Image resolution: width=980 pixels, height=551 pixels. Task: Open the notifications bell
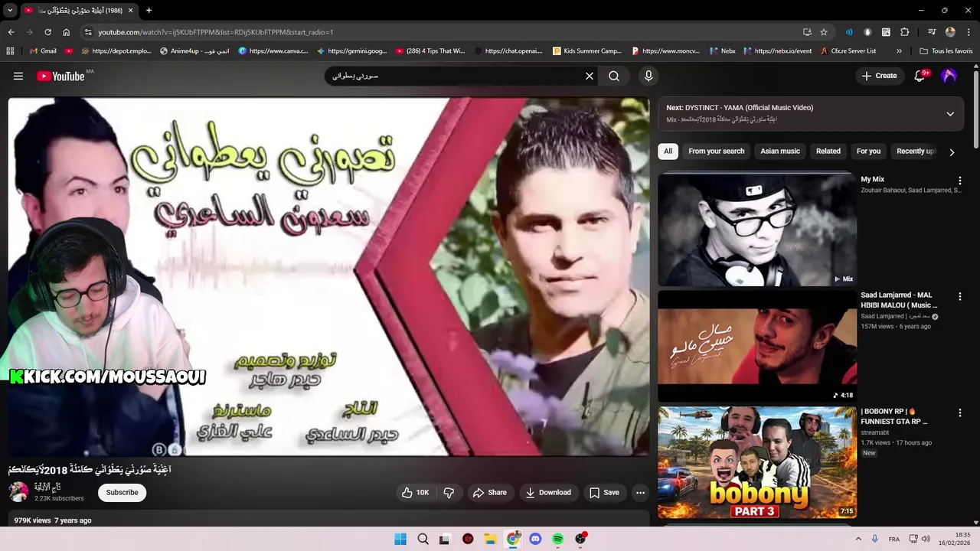[x=921, y=76]
